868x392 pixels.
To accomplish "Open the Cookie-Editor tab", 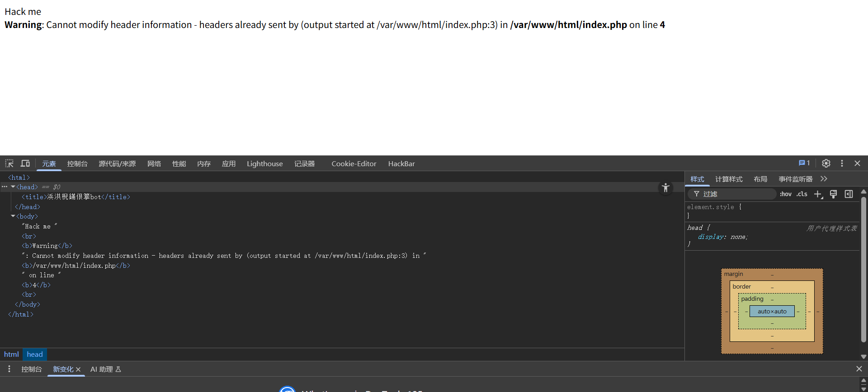I will point(354,163).
